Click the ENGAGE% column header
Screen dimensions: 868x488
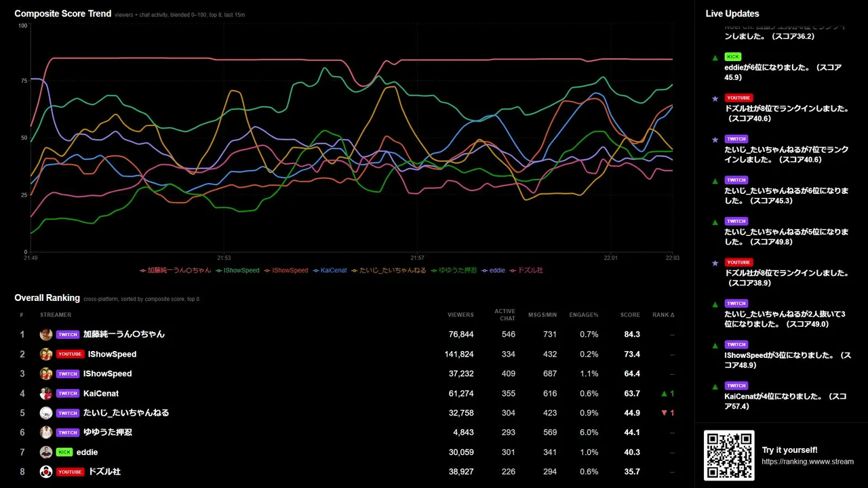point(584,315)
